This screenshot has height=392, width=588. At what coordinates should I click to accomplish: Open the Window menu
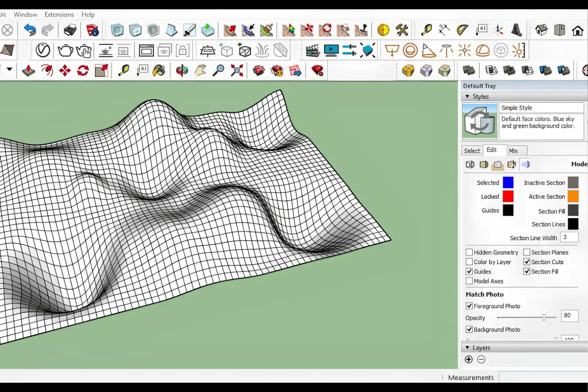[x=25, y=15]
